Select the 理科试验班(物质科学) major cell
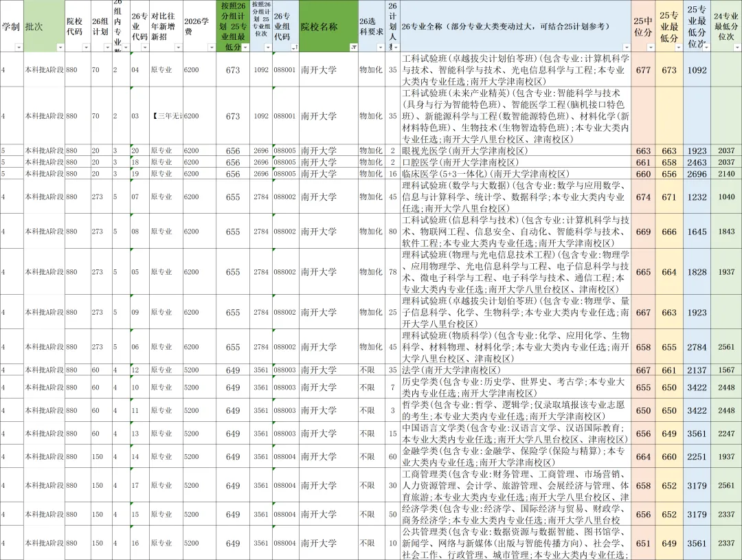Viewport: 742px width, 560px height. 515,347
